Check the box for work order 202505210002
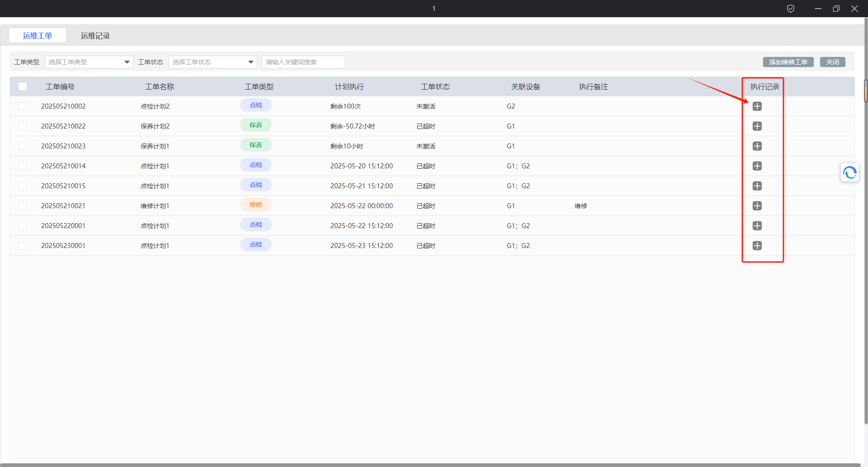The width and height of the screenshot is (868, 467). point(23,106)
